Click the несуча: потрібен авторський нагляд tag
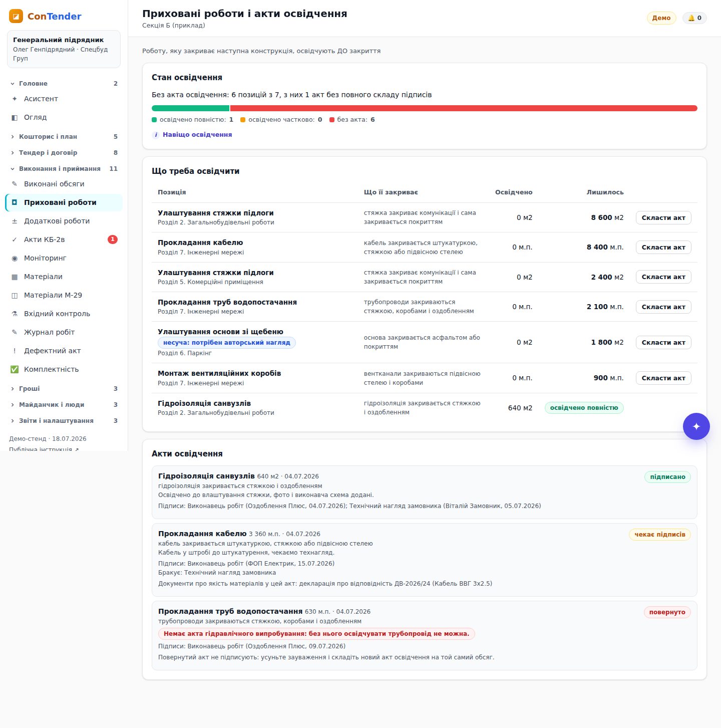Image resolution: width=721 pixels, height=728 pixels. pyautogui.click(x=227, y=343)
